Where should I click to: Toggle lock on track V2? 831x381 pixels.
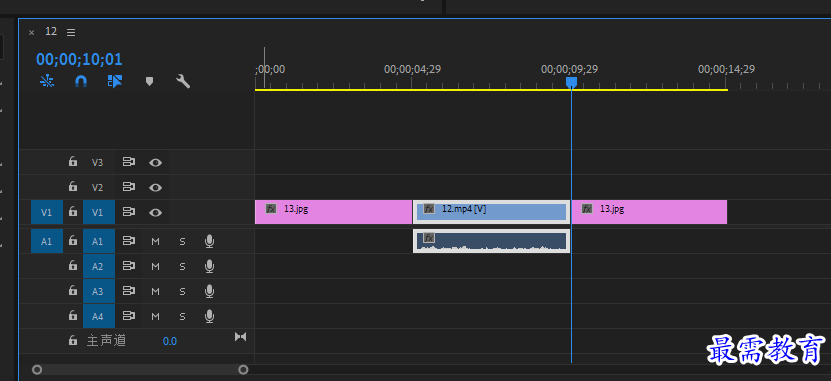pyautogui.click(x=73, y=187)
